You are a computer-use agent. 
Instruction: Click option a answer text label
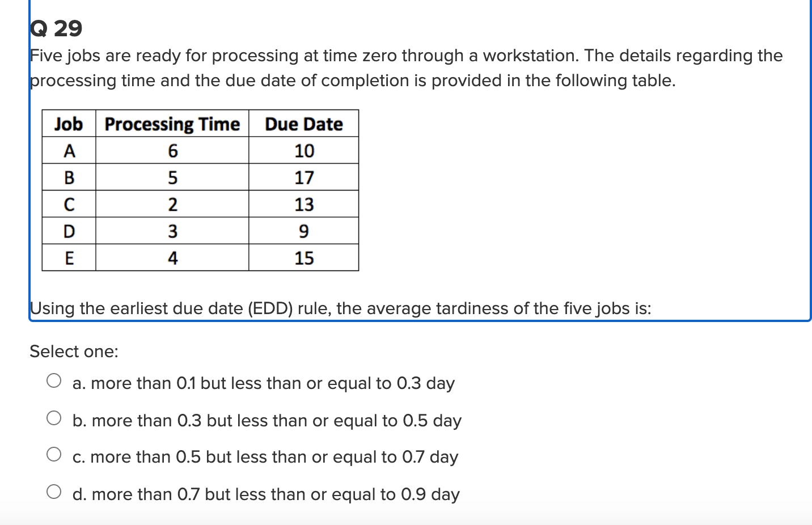click(x=264, y=383)
